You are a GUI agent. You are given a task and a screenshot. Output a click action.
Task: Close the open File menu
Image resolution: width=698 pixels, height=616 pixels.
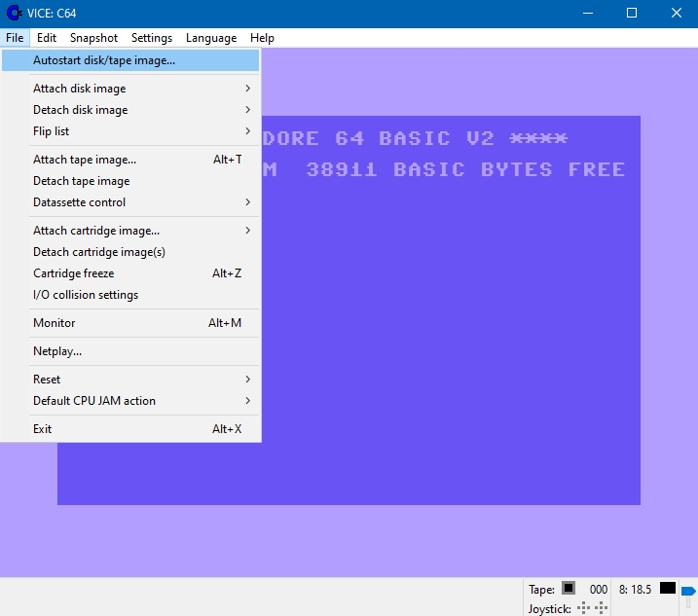click(x=15, y=38)
